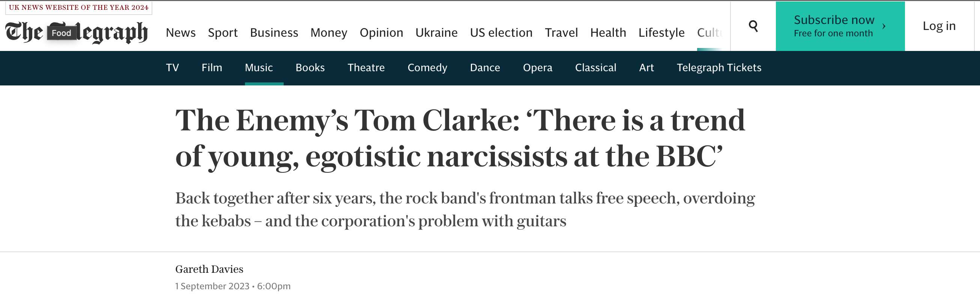Switch to the TV tab
980x302 pixels.
pyautogui.click(x=172, y=67)
